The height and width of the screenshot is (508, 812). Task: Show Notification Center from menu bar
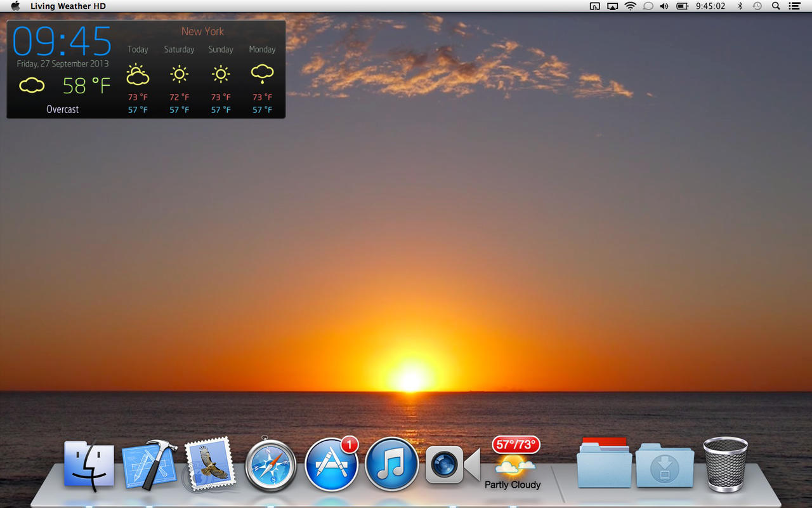[794, 6]
